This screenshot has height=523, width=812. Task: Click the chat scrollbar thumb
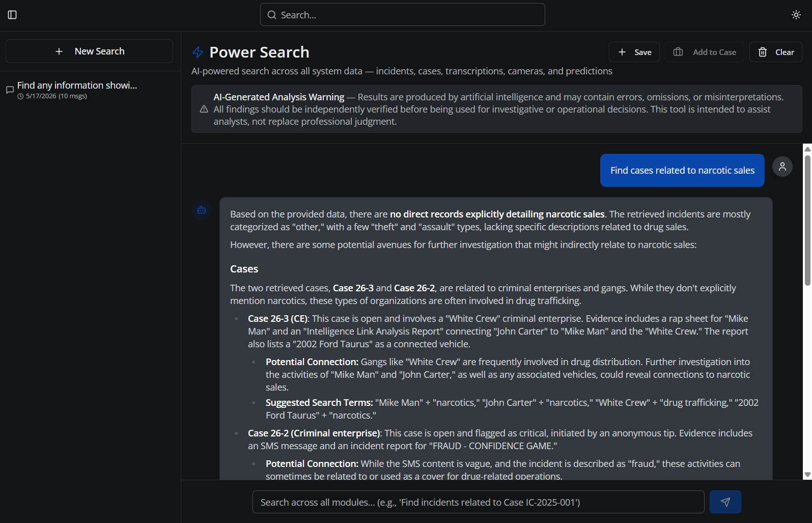807,220
